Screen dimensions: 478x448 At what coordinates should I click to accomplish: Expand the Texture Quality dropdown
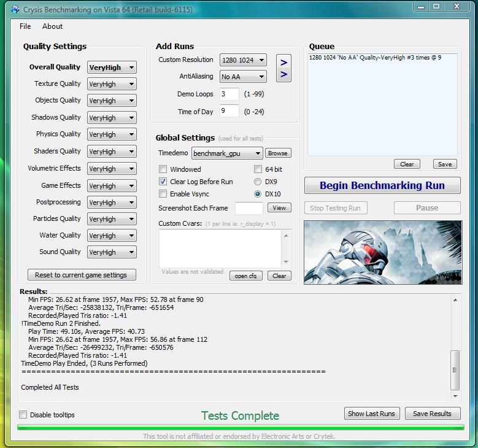[x=112, y=84]
